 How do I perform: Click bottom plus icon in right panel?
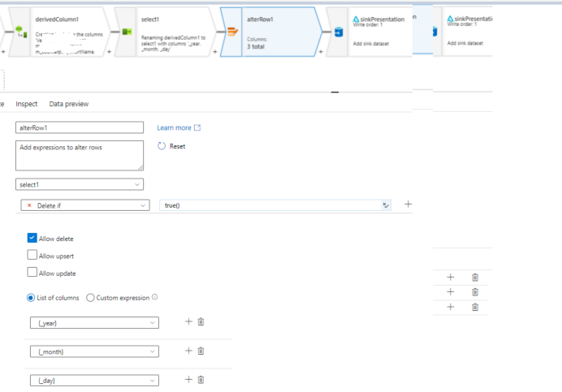tap(451, 307)
